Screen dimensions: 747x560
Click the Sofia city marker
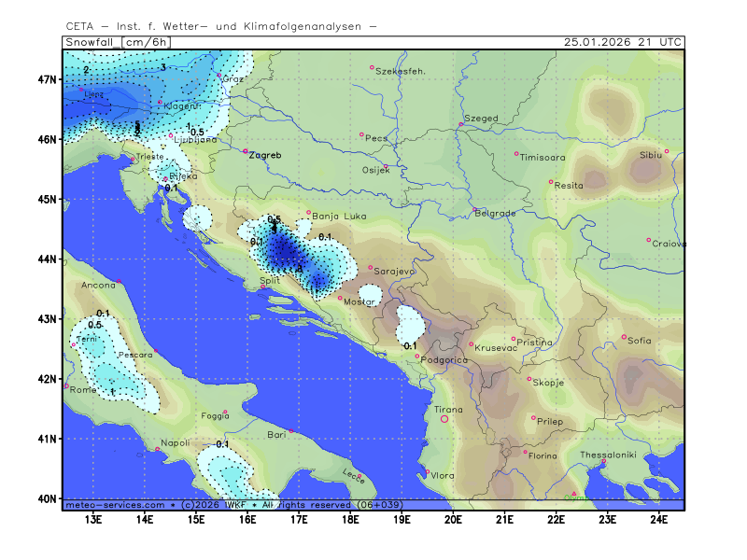point(625,337)
